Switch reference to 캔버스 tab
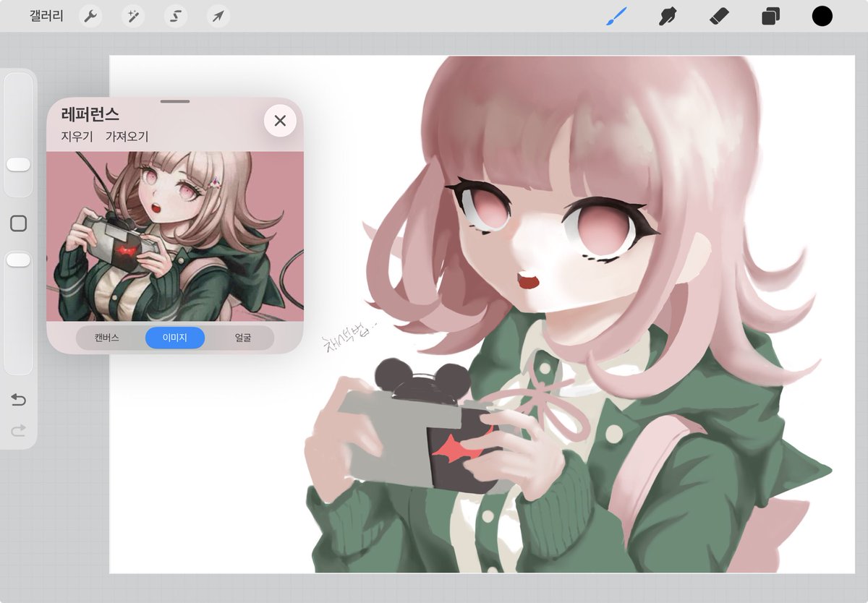This screenshot has height=603, width=868. coord(106,338)
